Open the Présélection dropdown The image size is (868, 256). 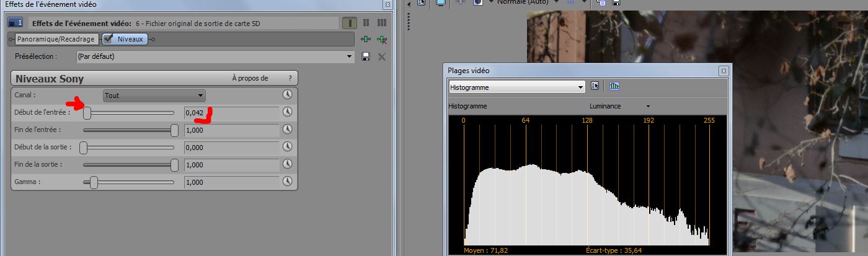coord(215,56)
